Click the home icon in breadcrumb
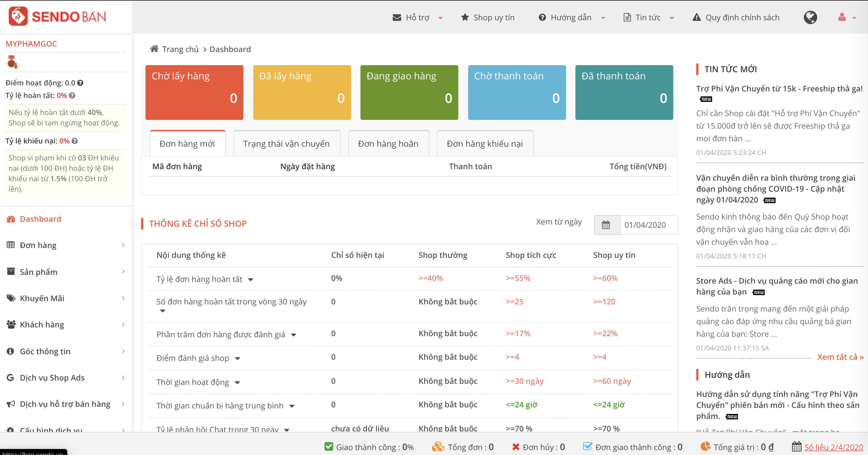868x455 pixels. point(154,49)
